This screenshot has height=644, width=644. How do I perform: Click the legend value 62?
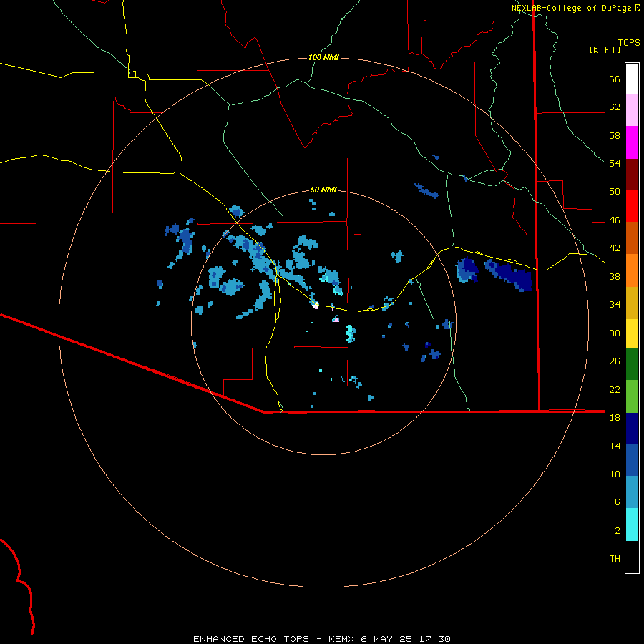pos(615,107)
